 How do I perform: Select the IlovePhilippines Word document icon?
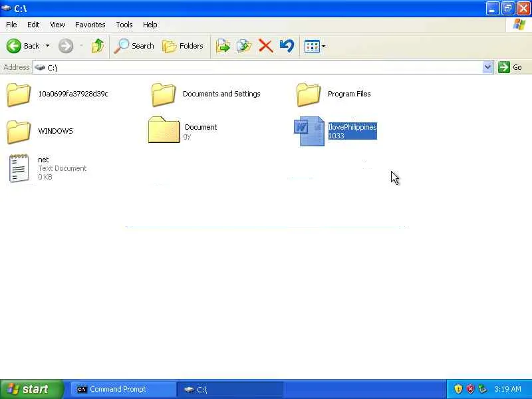point(309,131)
